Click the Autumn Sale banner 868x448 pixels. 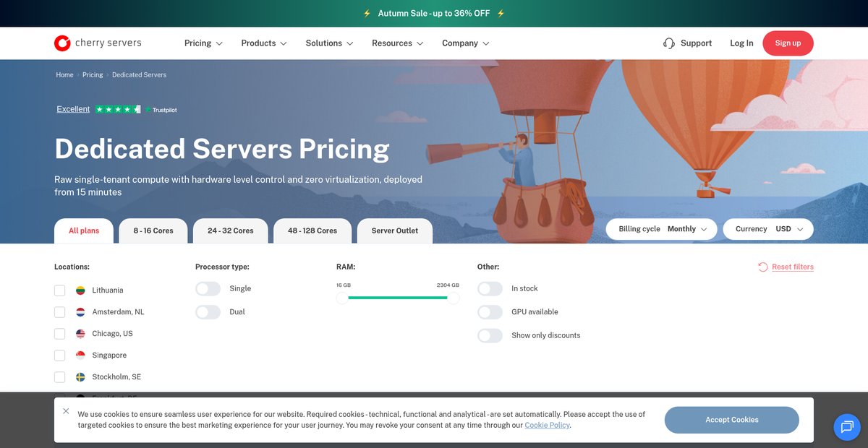pos(434,13)
